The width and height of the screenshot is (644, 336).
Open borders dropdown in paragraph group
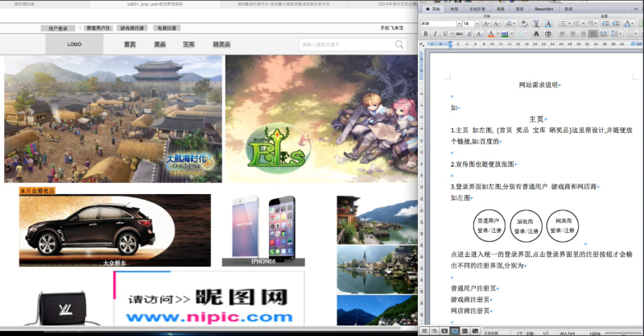[x=632, y=34]
